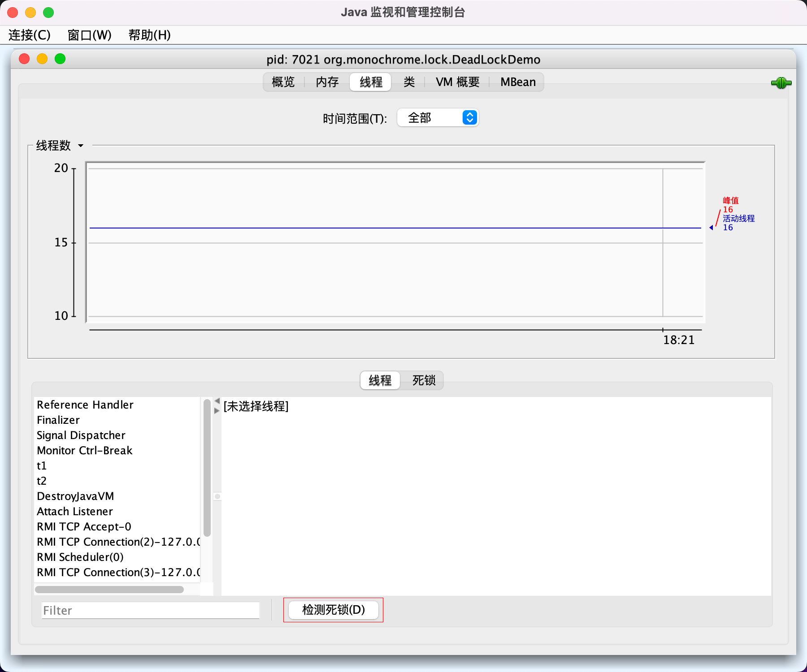Select the Reference Handler thread
Screen dimensions: 807x672
(117, 405)
